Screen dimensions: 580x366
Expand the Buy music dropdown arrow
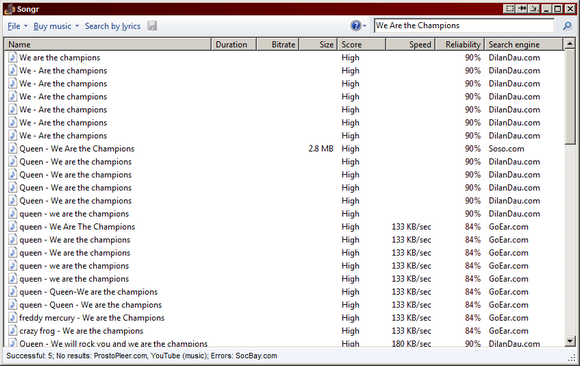click(77, 26)
